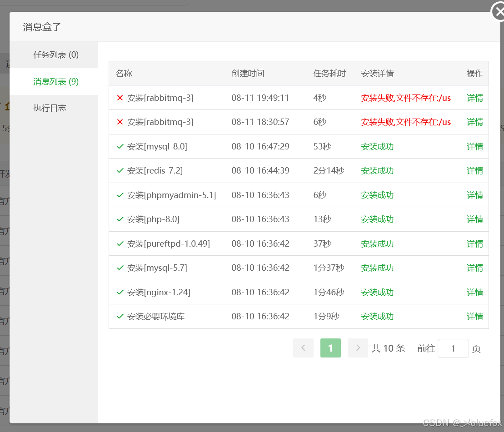Click the green check icon for pureftpd-1.0.49

pos(120,244)
